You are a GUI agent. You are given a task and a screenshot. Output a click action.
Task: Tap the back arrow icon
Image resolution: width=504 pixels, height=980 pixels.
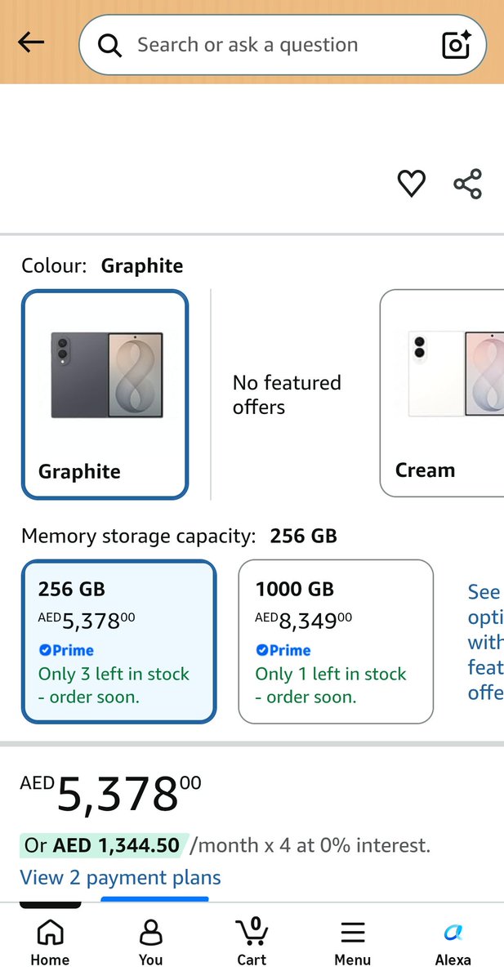pos(31,42)
